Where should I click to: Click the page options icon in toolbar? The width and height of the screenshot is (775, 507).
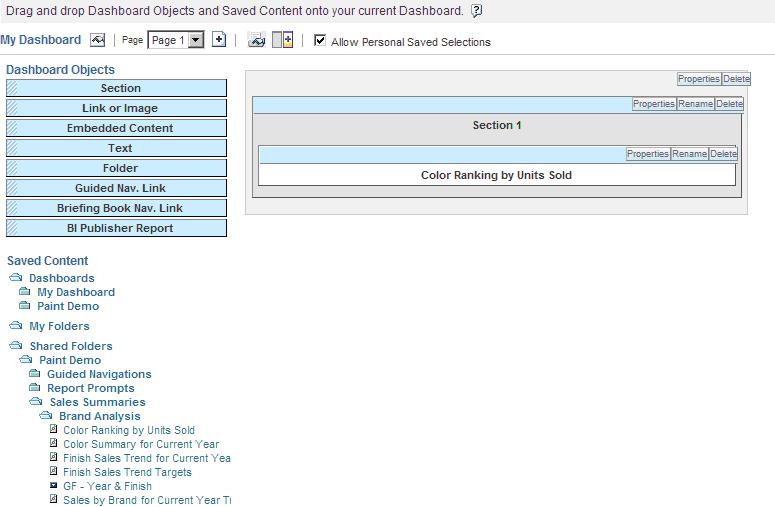[257, 40]
